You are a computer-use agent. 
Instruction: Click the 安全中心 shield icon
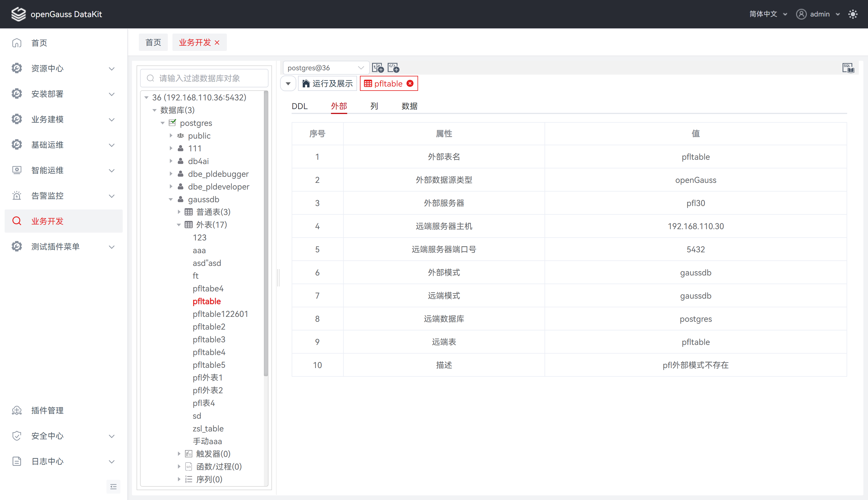click(17, 436)
